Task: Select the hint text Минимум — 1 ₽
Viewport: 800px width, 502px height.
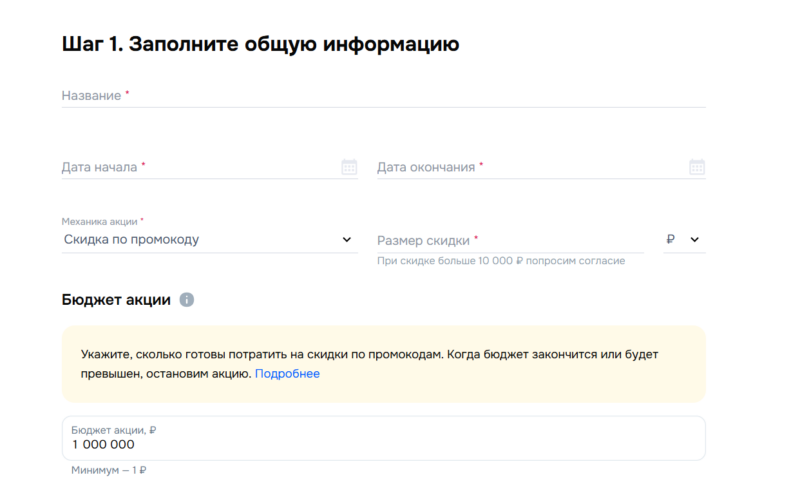Action: [x=109, y=470]
